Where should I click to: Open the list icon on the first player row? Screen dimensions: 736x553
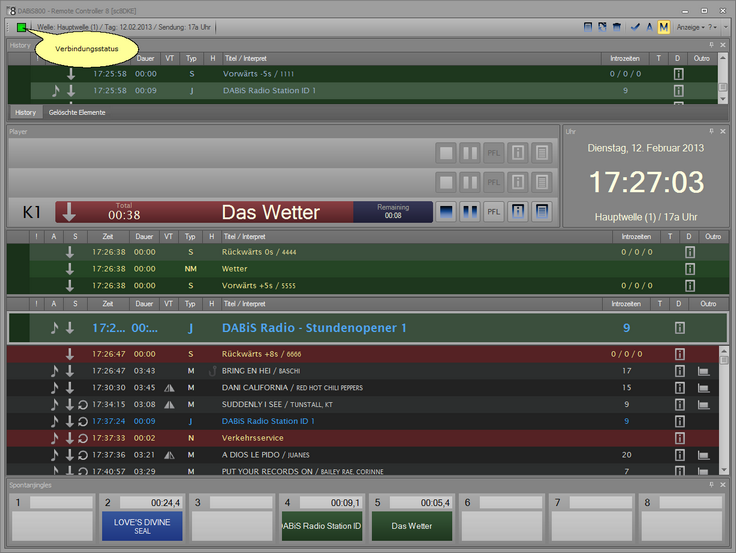pyautogui.click(x=542, y=153)
